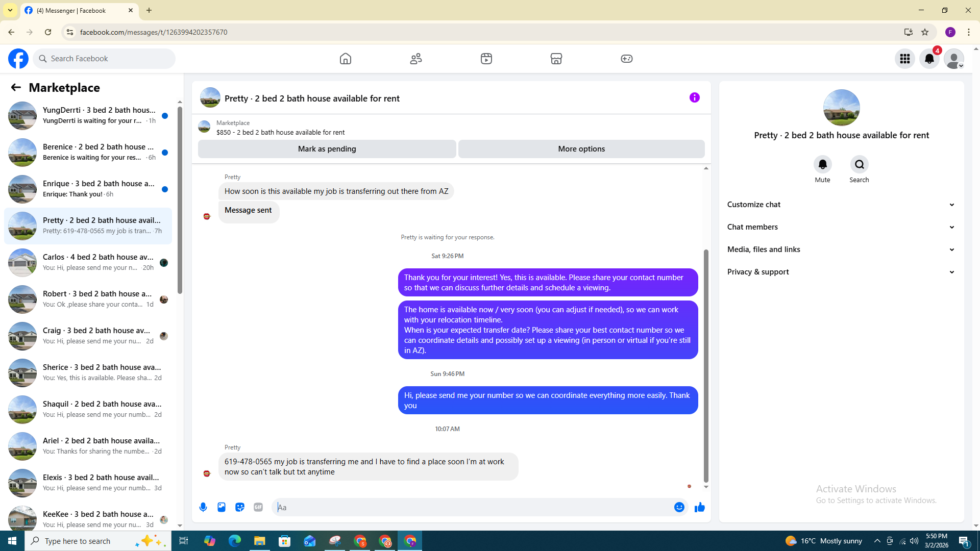Open Microsoft Edge from taskbar
Image resolution: width=980 pixels, height=551 pixels.
click(235, 541)
